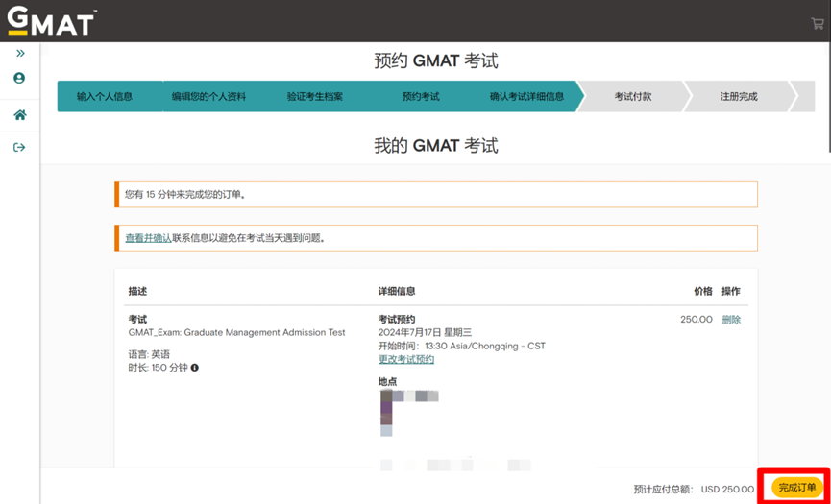831x504 pixels.
Task: Select the 确认考试详细信息 step
Action: point(526,96)
